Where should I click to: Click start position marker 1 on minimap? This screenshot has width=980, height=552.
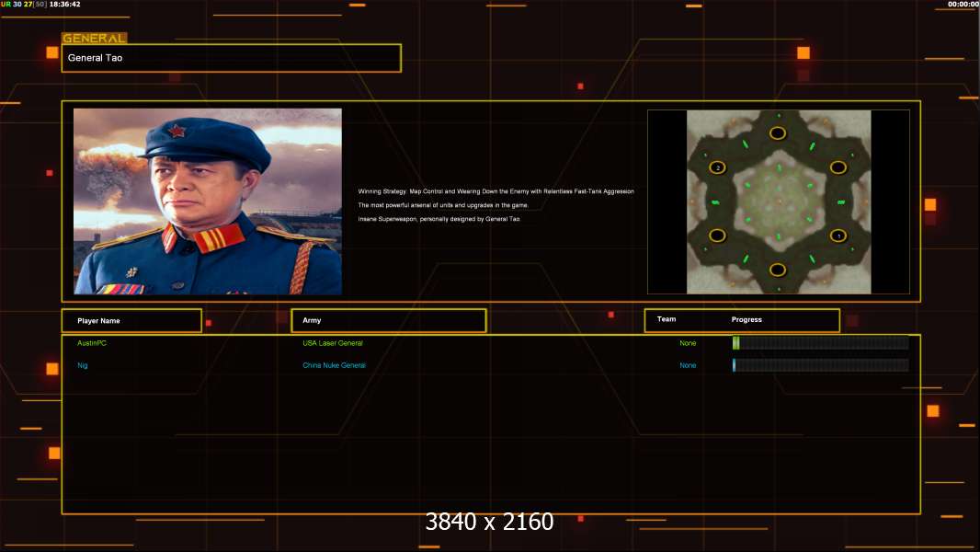coord(838,236)
